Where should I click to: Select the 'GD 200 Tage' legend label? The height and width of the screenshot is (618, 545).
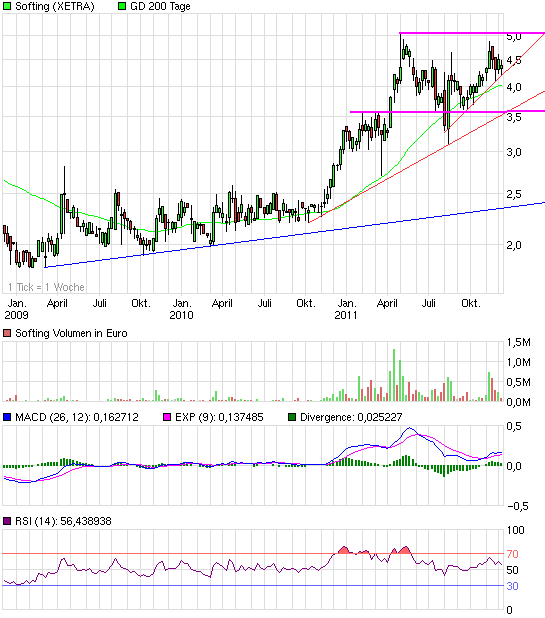point(160,6)
